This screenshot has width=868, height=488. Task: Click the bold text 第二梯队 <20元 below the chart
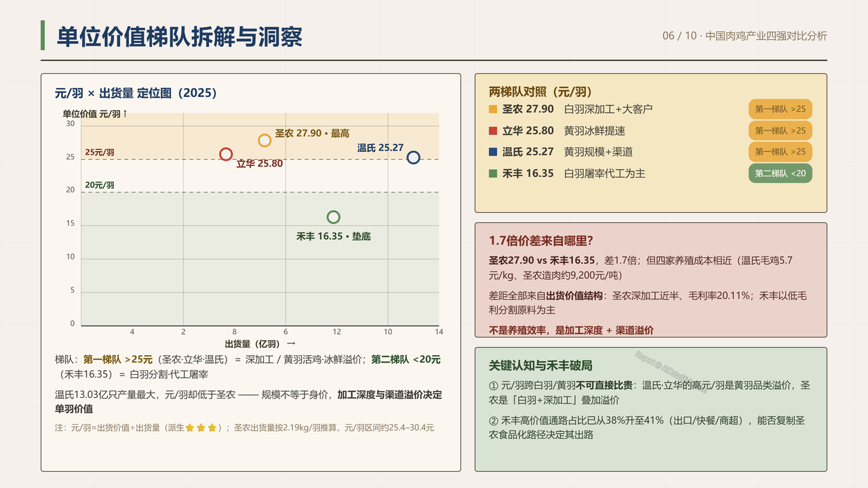coord(406,359)
